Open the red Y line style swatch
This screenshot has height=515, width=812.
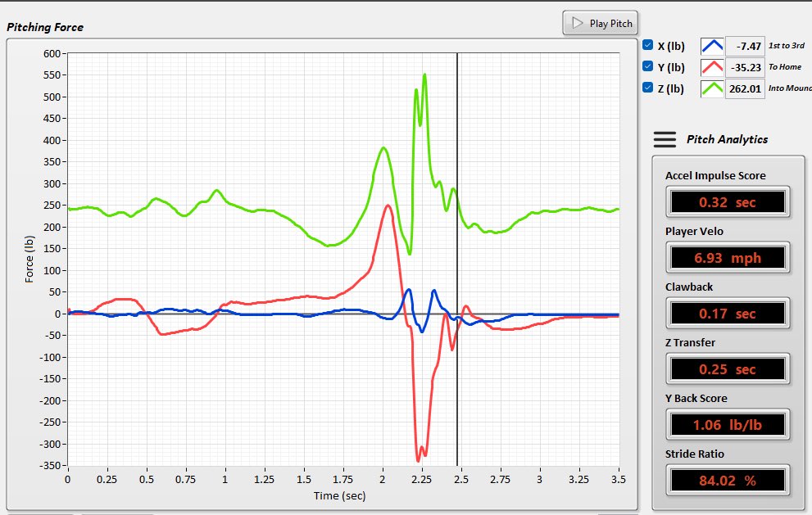click(x=712, y=67)
